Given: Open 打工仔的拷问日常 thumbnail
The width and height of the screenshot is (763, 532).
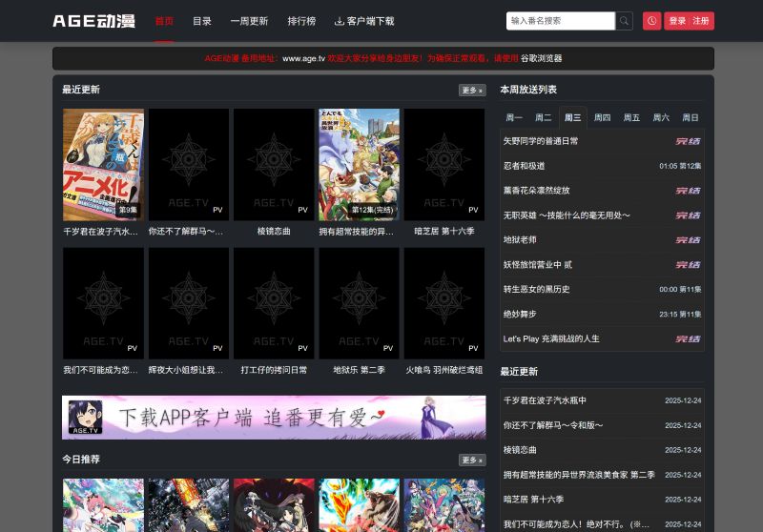Looking at the screenshot, I should coord(274,303).
